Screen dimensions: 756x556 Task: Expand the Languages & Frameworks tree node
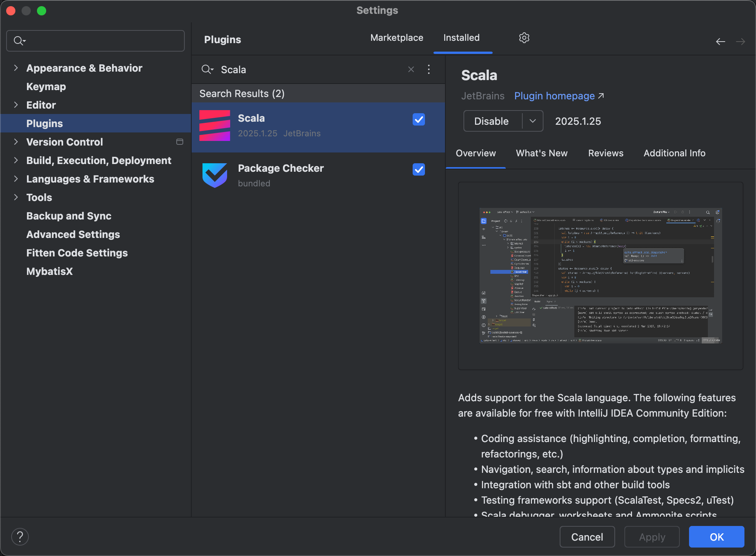(16, 179)
